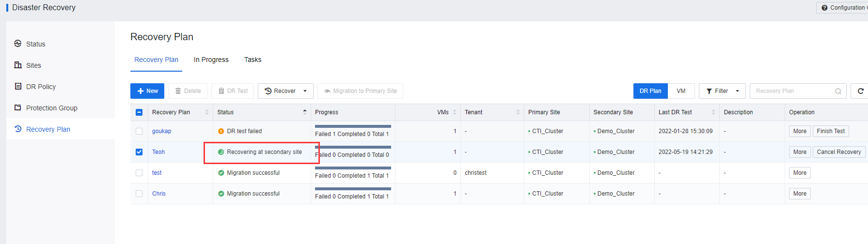Expand the Recover dropdown arrow
Screen dimensions: 868x244
pos(305,91)
